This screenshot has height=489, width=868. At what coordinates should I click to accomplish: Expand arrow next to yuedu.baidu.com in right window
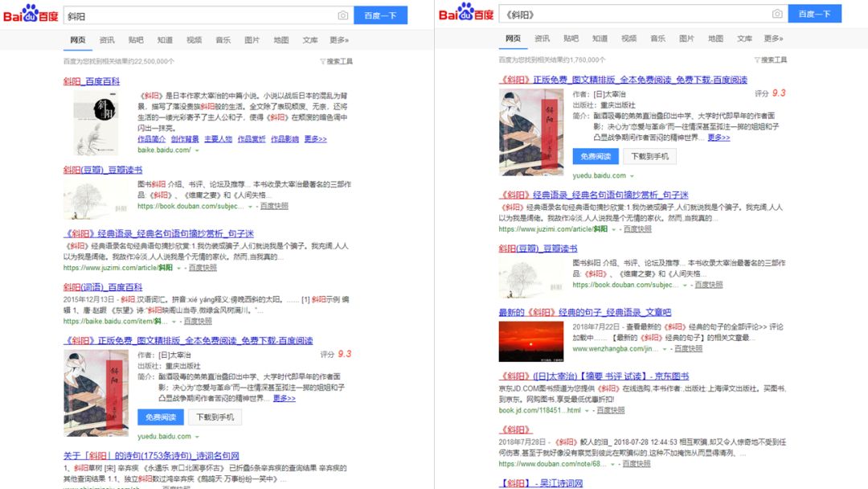(633, 176)
